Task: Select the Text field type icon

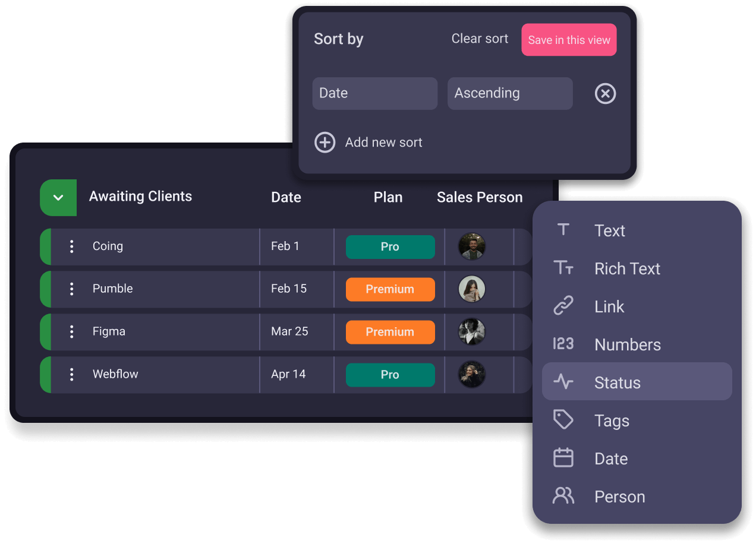Action: 563,230
